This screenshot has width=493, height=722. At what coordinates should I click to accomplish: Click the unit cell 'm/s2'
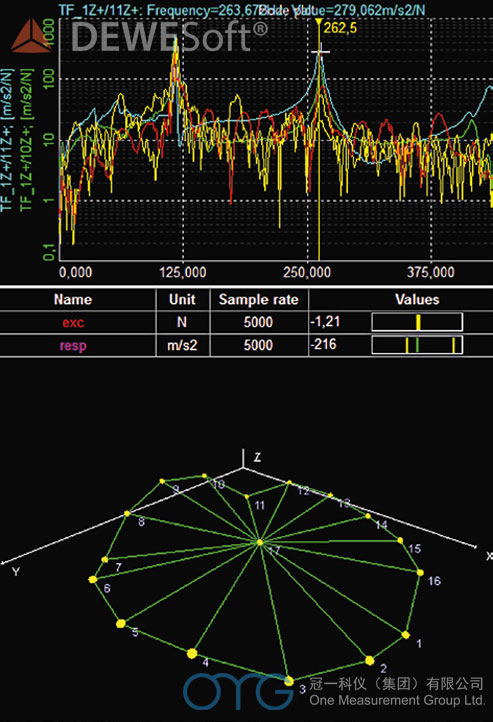point(182,345)
